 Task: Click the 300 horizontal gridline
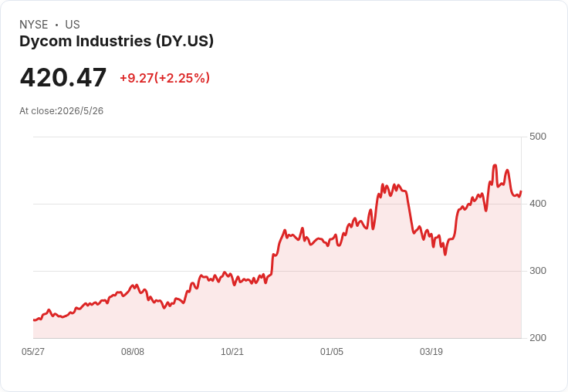click(x=277, y=271)
